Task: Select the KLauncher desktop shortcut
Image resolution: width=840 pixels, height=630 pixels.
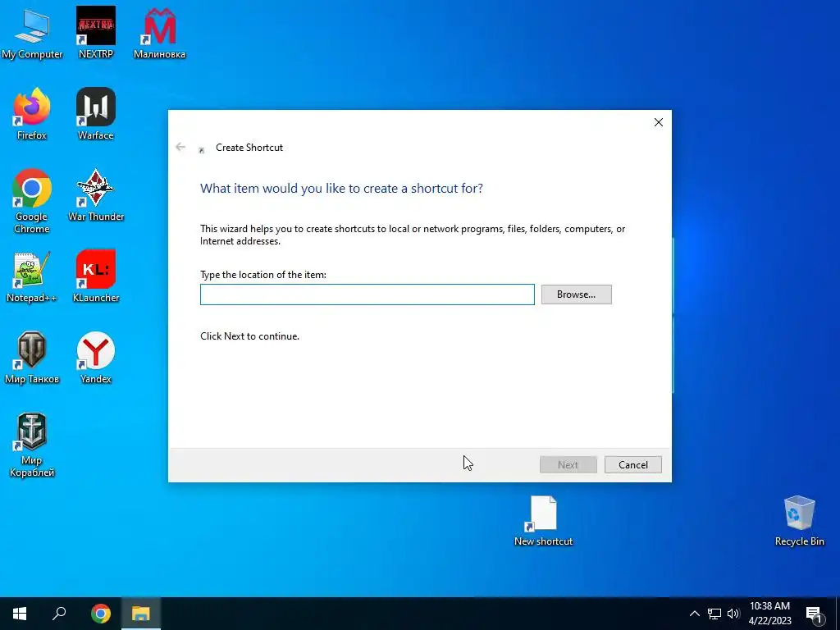Action: point(96,277)
